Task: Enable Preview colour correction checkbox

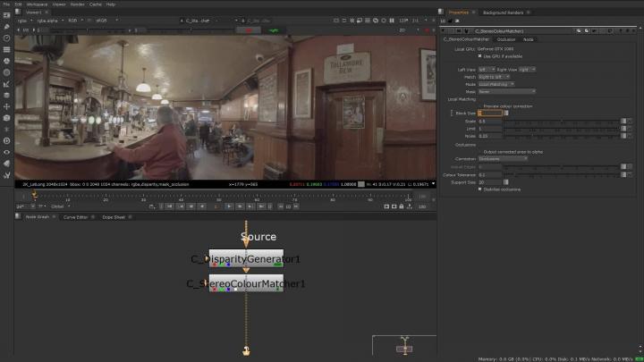Action: (x=480, y=106)
